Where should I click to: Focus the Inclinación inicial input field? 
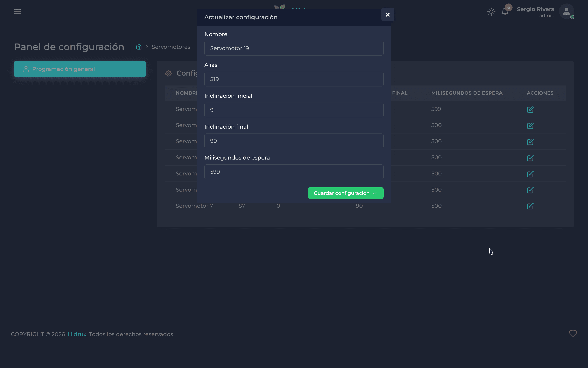[294, 110]
